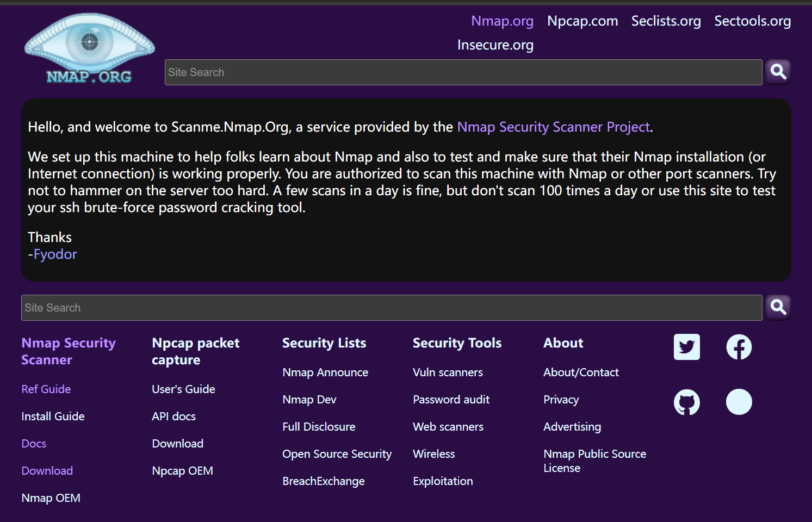The image size is (812, 522).
Task: Open the Install Guide link
Action: point(53,417)
